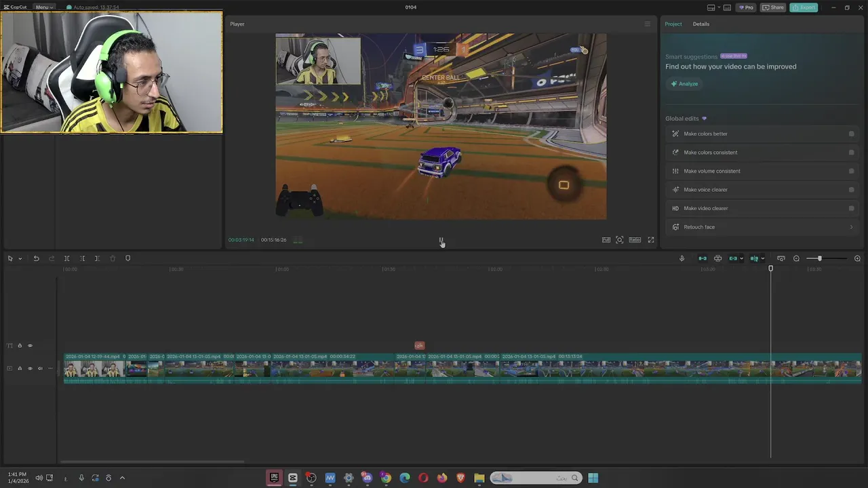Click the microphone Record voiceover icon
Image resolution: width=868 pixels, height=488 pixels.
point(682,258)
